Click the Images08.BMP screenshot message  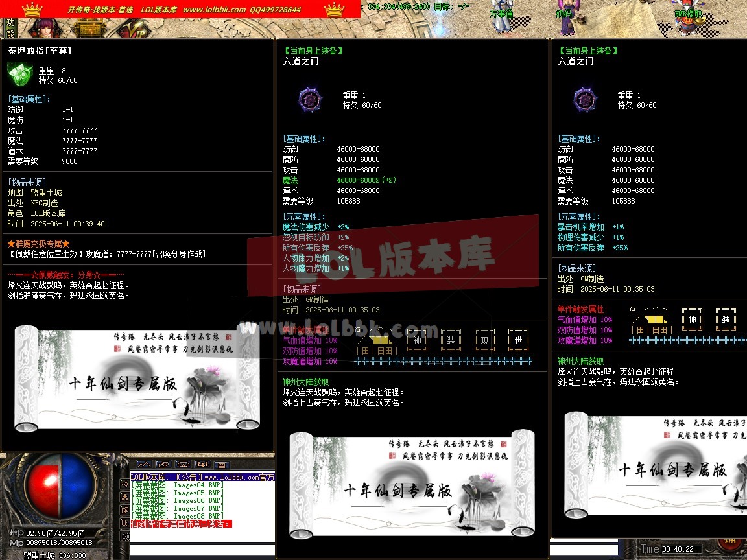pos(177,516)
